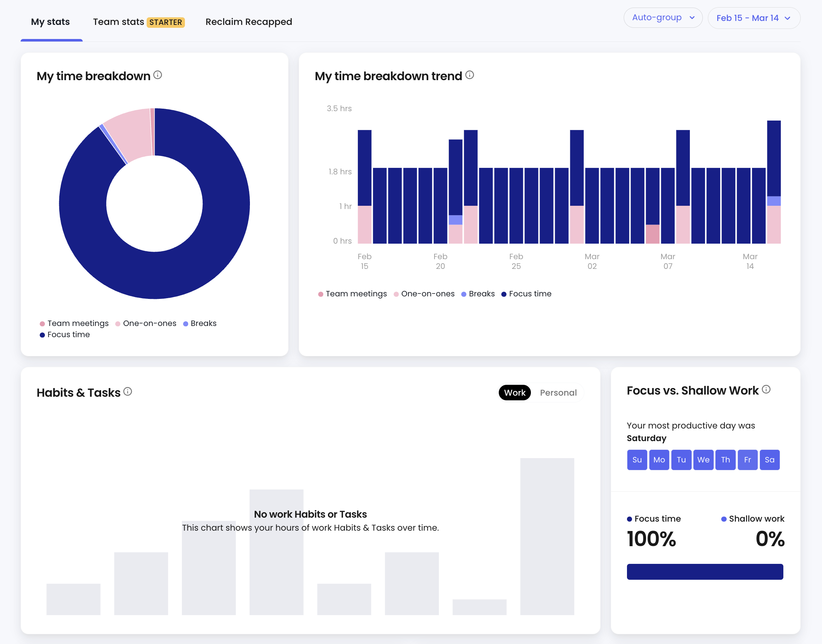The height and width of the screenshot is (644, 822).
Task: Click the Mar 14 bar in trend chart
Action: [773, 182]
